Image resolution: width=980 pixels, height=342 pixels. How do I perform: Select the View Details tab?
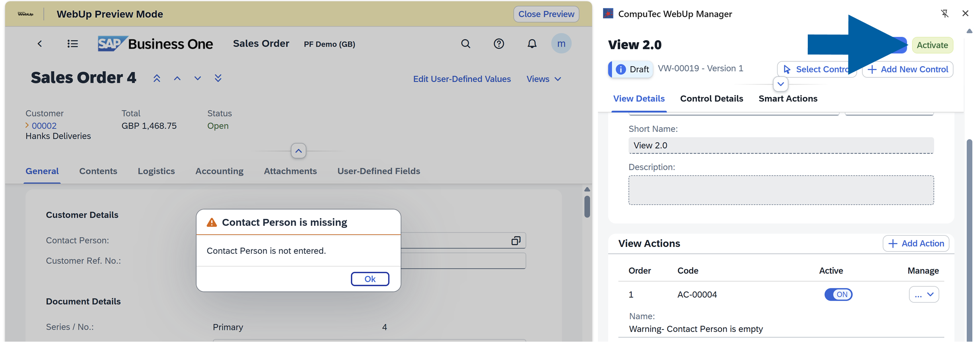[x=639, y=99]
